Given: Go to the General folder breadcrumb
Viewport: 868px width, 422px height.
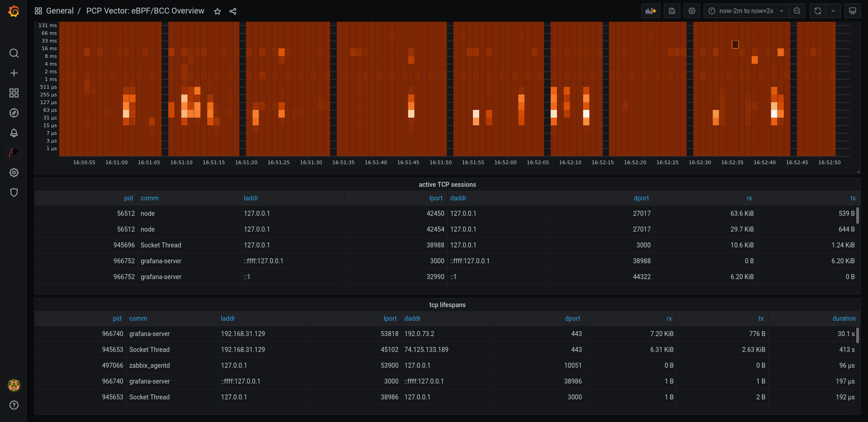Looking at the screenshot, I should (60, 11).
